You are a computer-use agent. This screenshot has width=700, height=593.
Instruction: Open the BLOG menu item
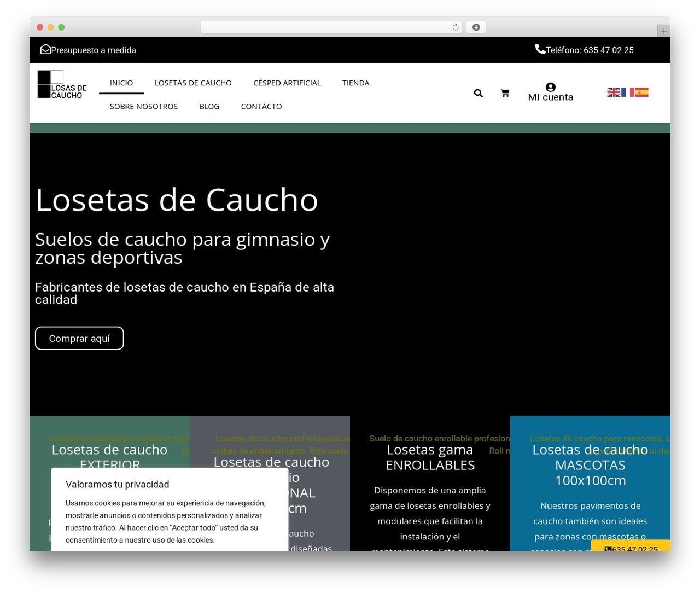(x=209, y=107)
